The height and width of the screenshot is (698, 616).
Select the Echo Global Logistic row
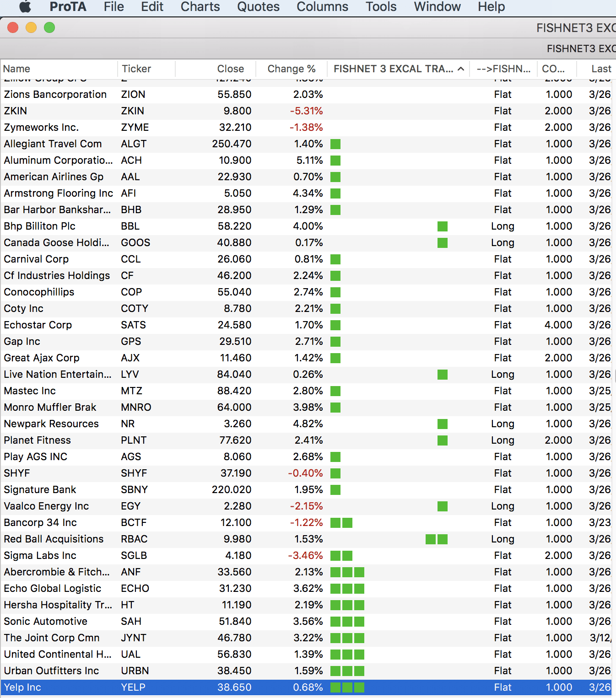pos(306,589)
